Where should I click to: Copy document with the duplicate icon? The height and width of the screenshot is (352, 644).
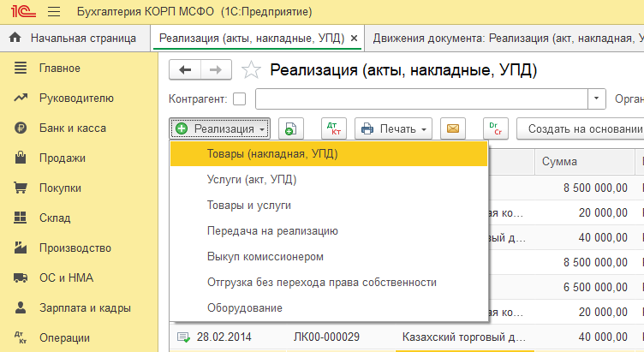pos(291,128)
